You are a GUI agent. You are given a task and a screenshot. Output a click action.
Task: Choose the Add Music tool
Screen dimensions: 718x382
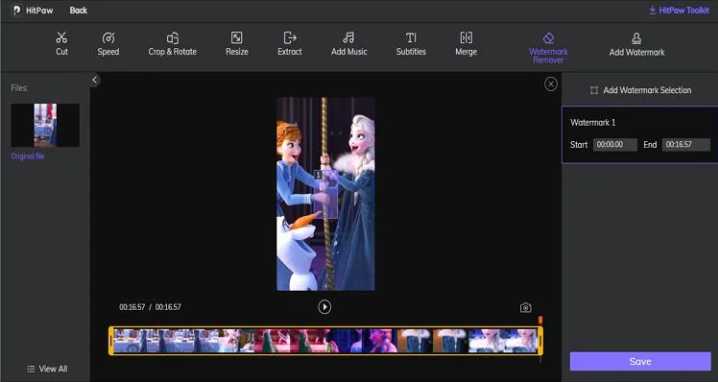[349, 44]
